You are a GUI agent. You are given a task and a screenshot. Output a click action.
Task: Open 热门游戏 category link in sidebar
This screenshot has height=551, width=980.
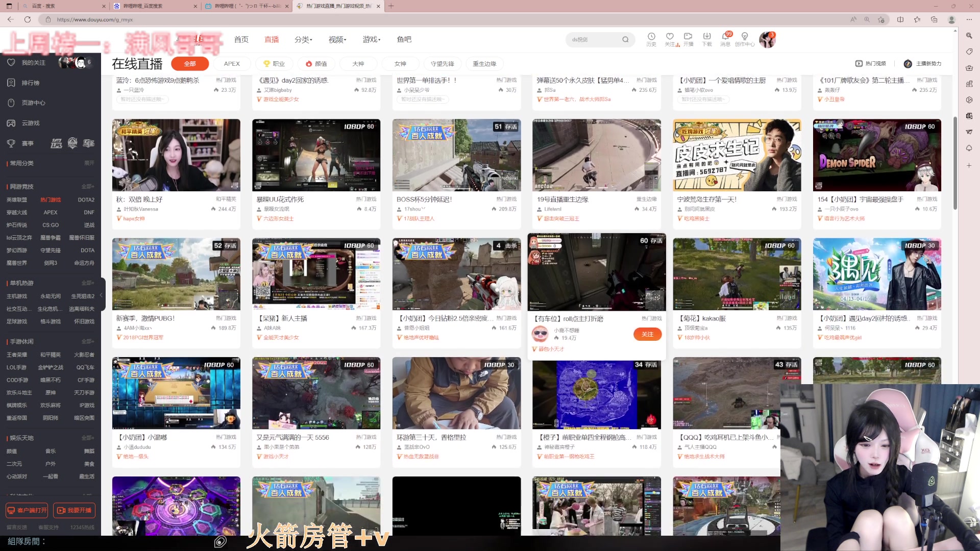(x=51, y=199)
